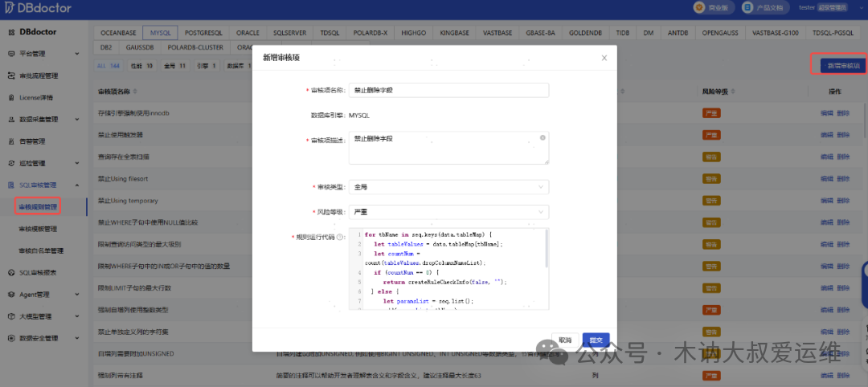Click the 提交 button
Screen dimensions: 868x387
tap(596, 340)
